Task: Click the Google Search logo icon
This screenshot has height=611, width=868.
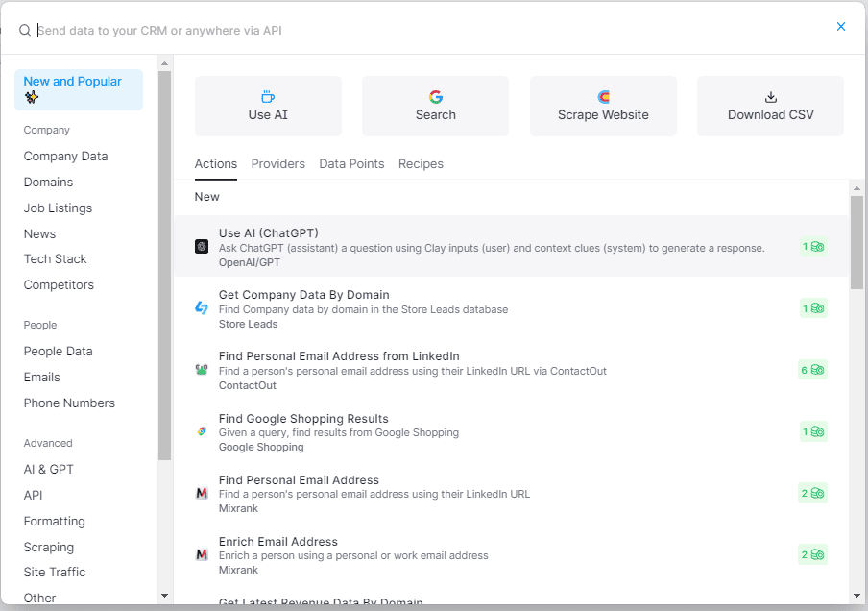Action: pos(436,97)
